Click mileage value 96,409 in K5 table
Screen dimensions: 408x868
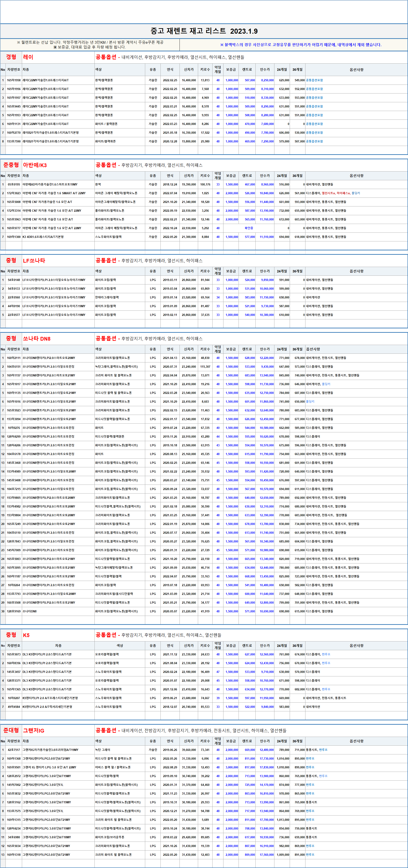[205, 672]
